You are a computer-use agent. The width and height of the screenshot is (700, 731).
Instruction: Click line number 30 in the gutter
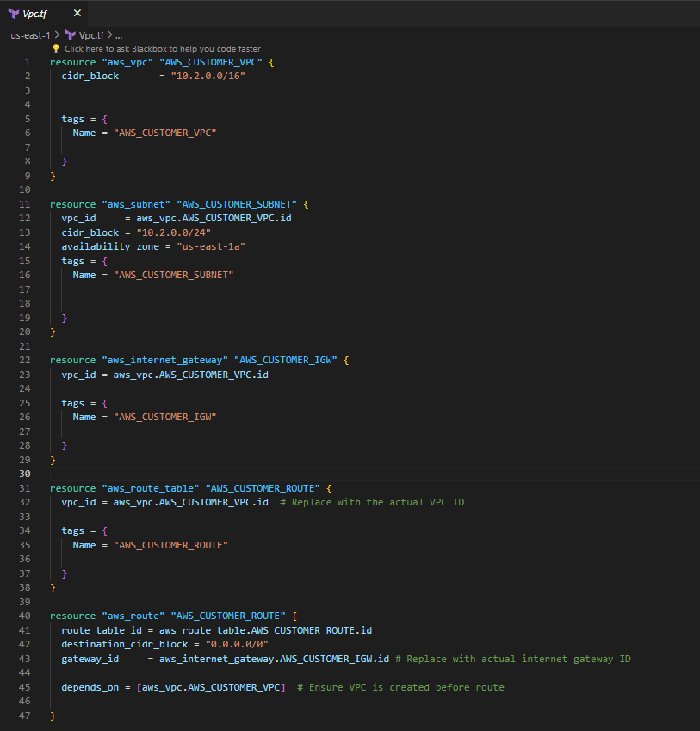coord(25,474)
